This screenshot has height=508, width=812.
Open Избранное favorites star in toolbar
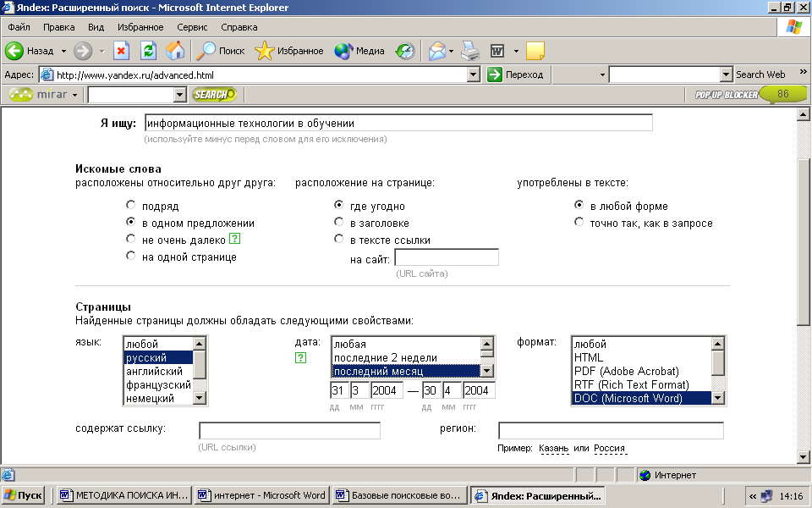tap(289, 51)
